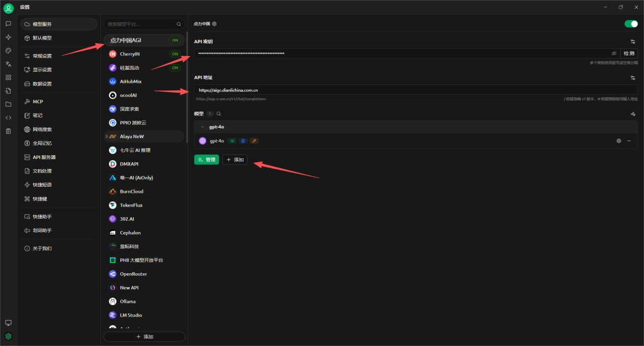This screenshot has height=346, width=644.
Task: Select the LM Studio provider
Action: tap(144, 315)
